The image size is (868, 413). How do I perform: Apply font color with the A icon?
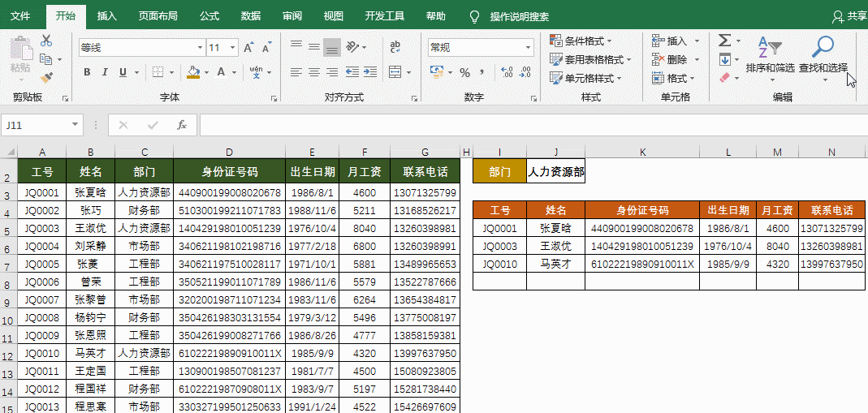click(x=220, y=72)
